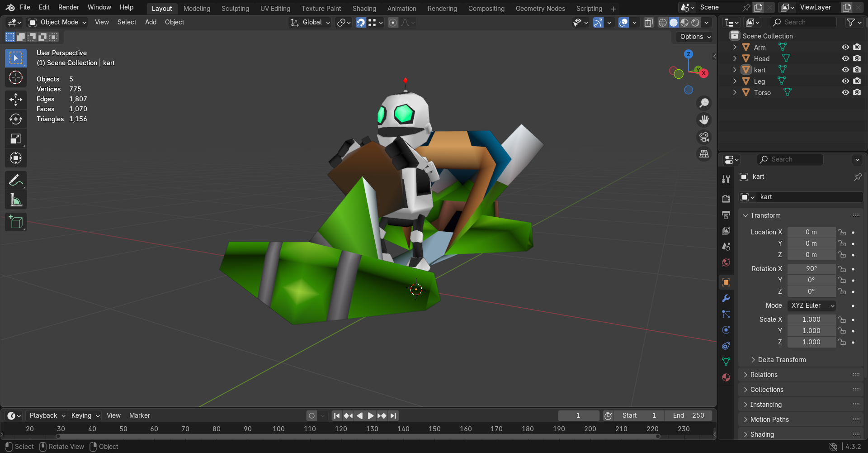This screenshot has width=868, height=453.
Task: Expand the Leg object in outliner
Action: (735, 81)
